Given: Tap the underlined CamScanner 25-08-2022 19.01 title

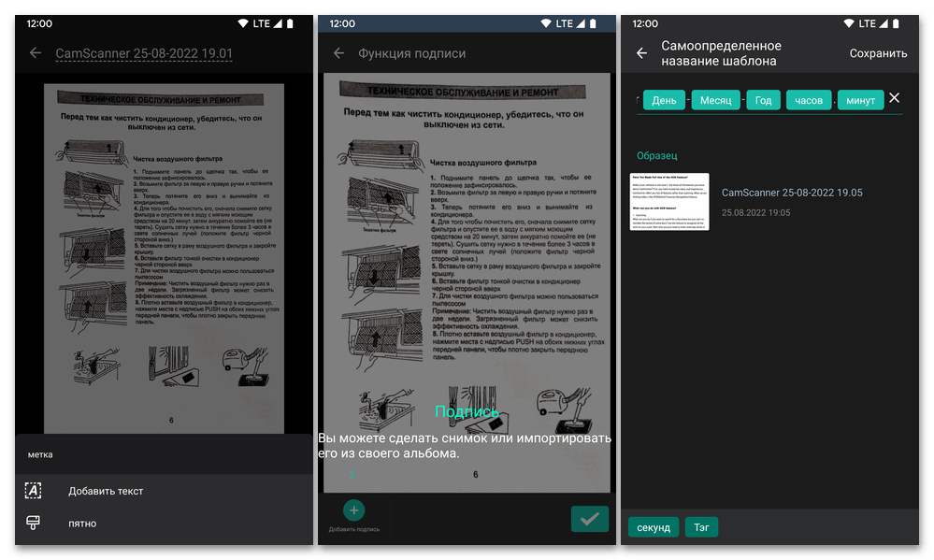Looking at the screenshot, I should click(x=144, y=53).
